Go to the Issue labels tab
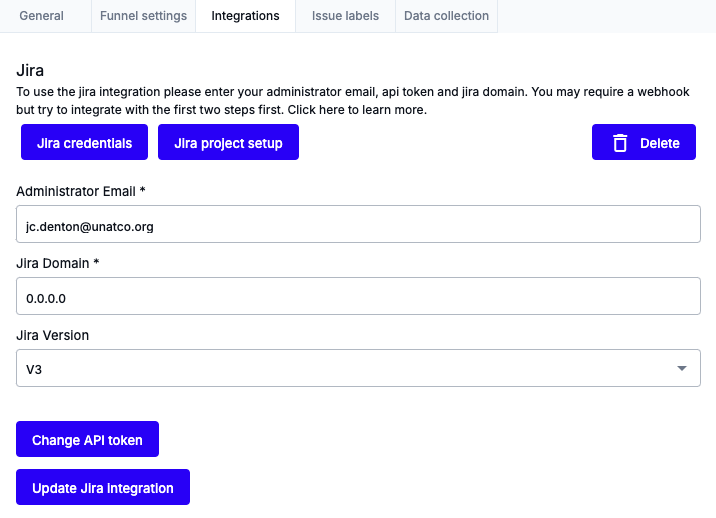The height and width of the screenshot is (518, 716). [x=345, y=16]
